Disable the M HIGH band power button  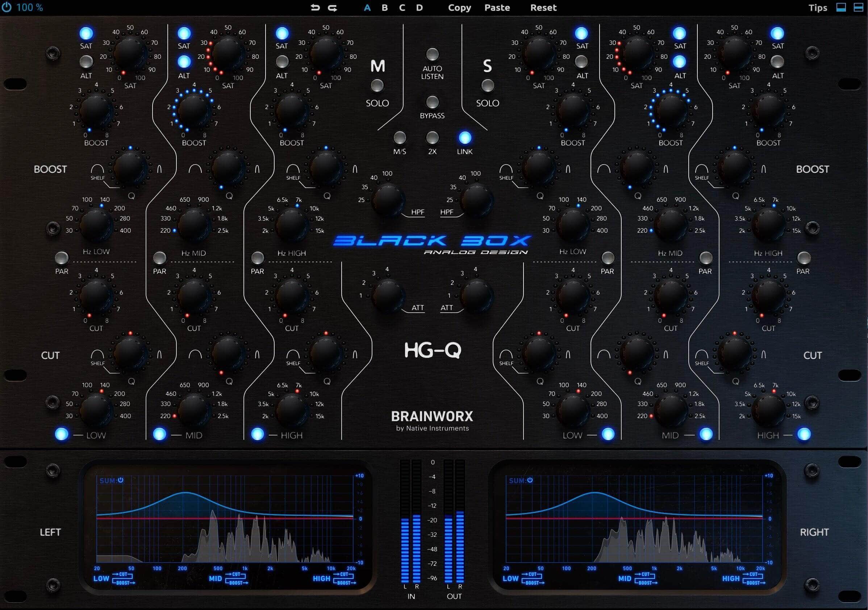tap(258, 434)
